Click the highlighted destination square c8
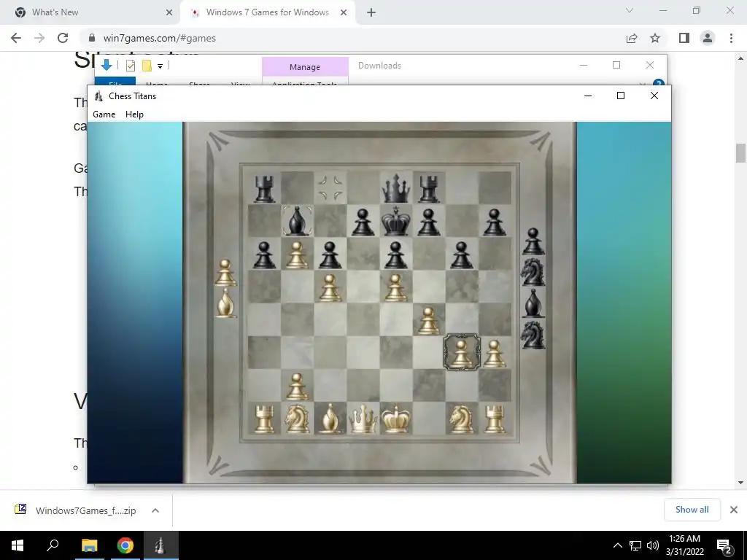 [x=330, y=187]
